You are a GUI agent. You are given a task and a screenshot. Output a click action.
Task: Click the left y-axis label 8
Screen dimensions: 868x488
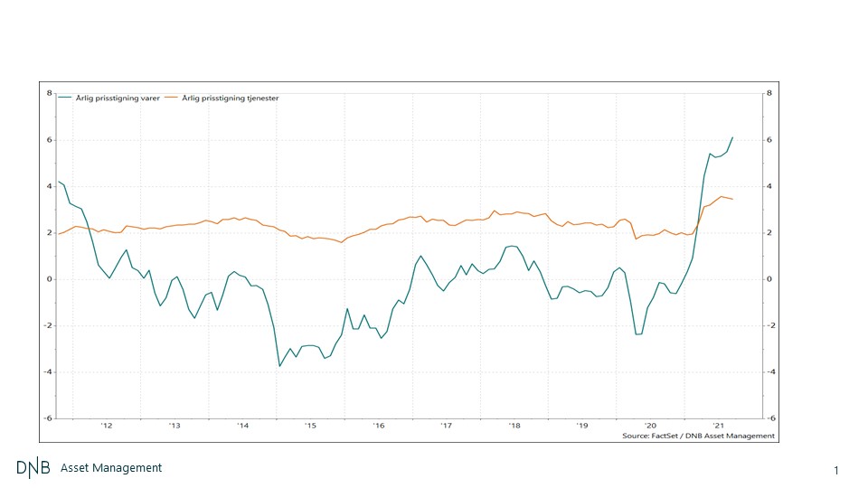49,93
